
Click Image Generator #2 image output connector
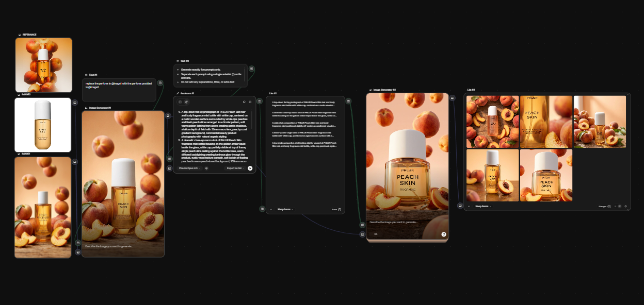453,97
